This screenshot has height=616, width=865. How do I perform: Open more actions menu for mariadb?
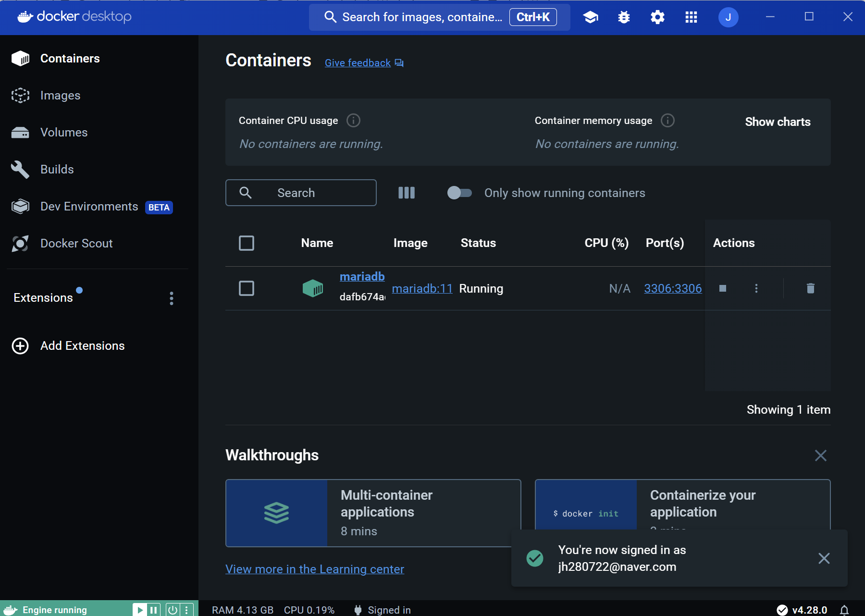tap(756, 288)
